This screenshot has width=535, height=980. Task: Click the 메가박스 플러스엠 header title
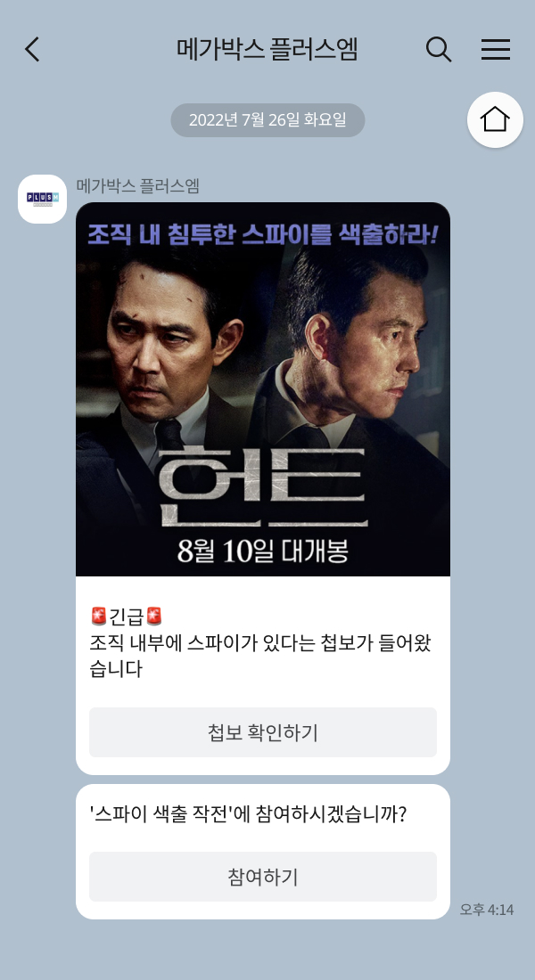(x=267, y=49)
